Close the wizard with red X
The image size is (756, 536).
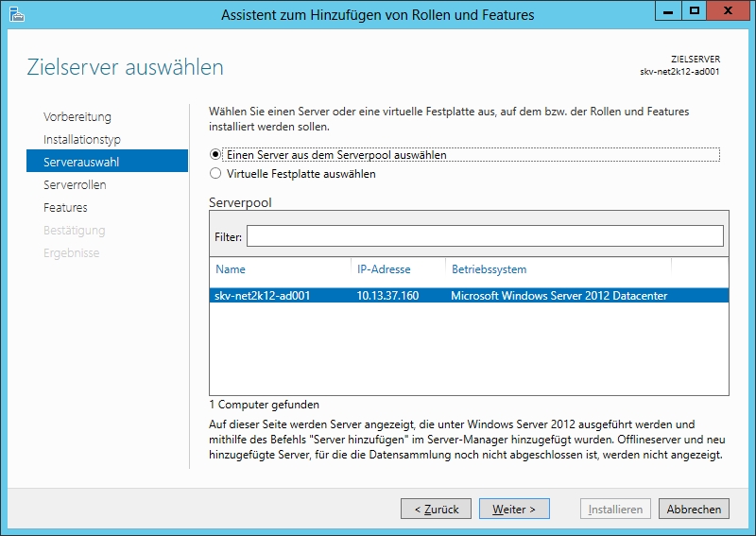click(x=729, y=11)
